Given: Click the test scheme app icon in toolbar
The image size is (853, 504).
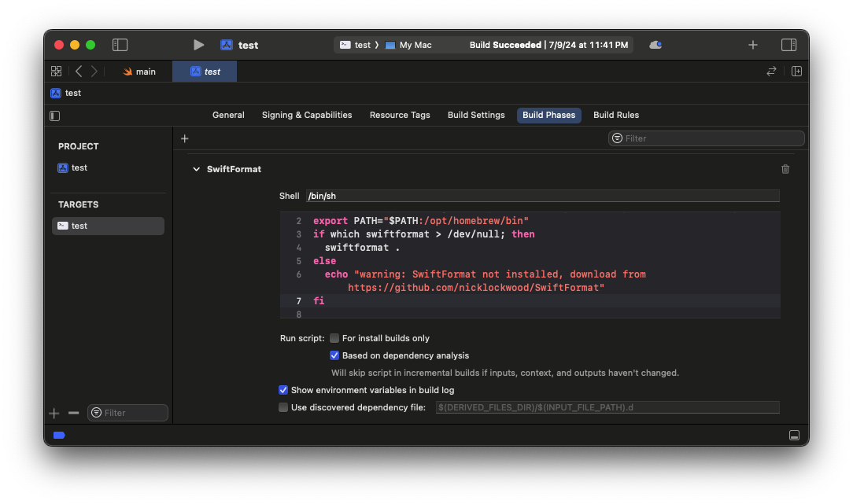Looking at the screenshot, I should point(227,45).
